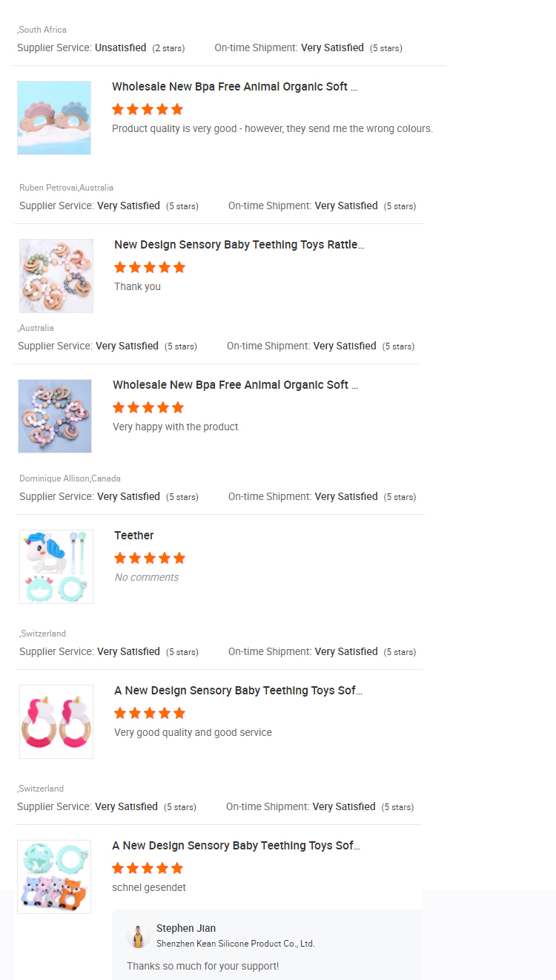Click the stars above the wrong colours review
Image resolution: width=556 pixels, height=980 pixels.
(147, 109)
